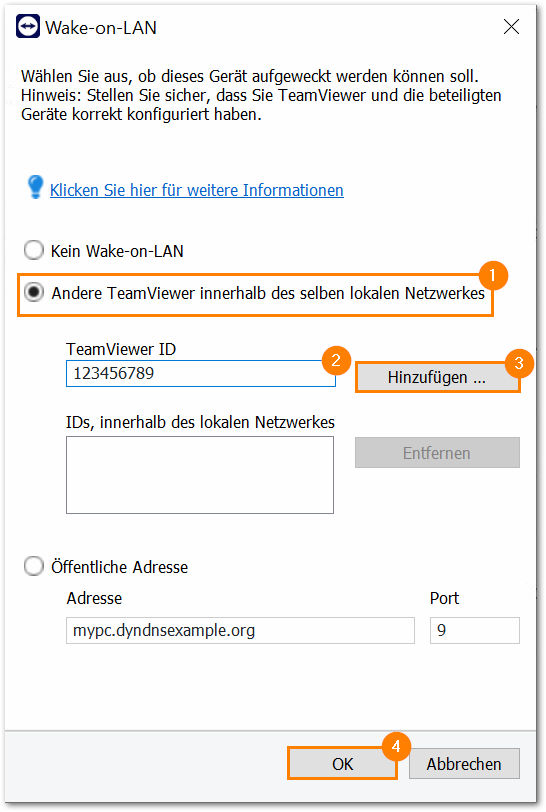Open the link for weitere Informationen
The height and width of the screenshot is (812, 546).
[196, 190]
